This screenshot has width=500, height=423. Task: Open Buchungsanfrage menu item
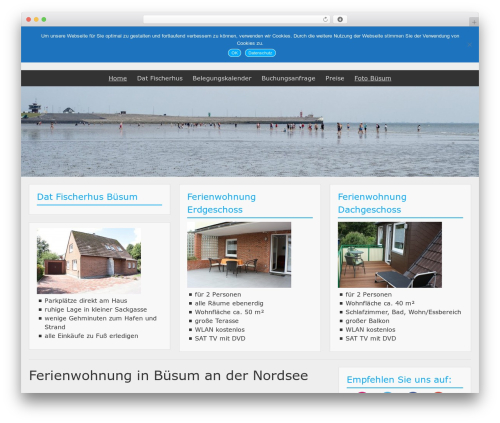288,78
